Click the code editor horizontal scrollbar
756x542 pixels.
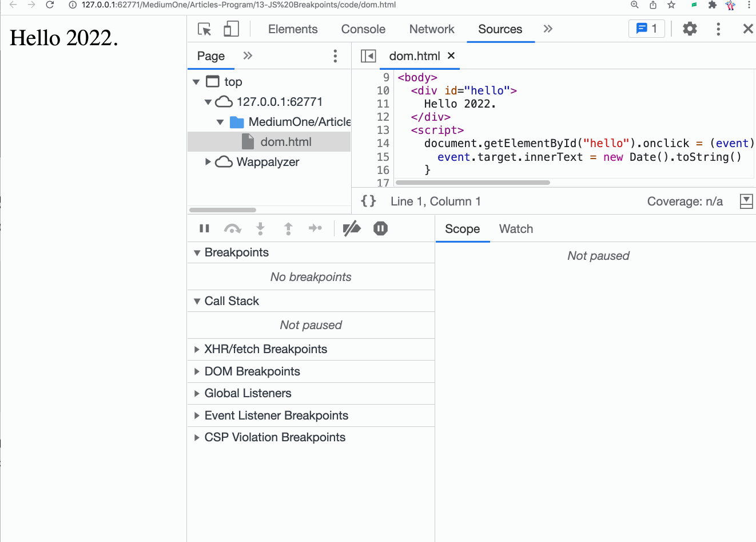point(472,183)
